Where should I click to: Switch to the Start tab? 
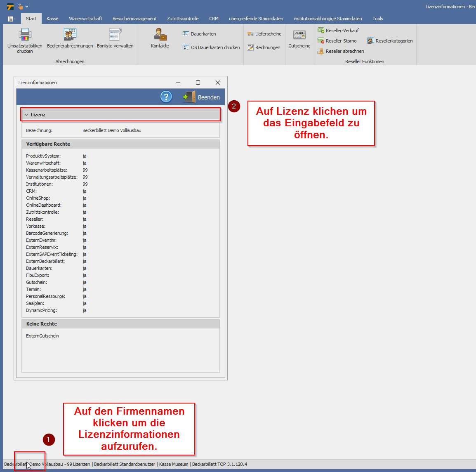coord(31,19)
